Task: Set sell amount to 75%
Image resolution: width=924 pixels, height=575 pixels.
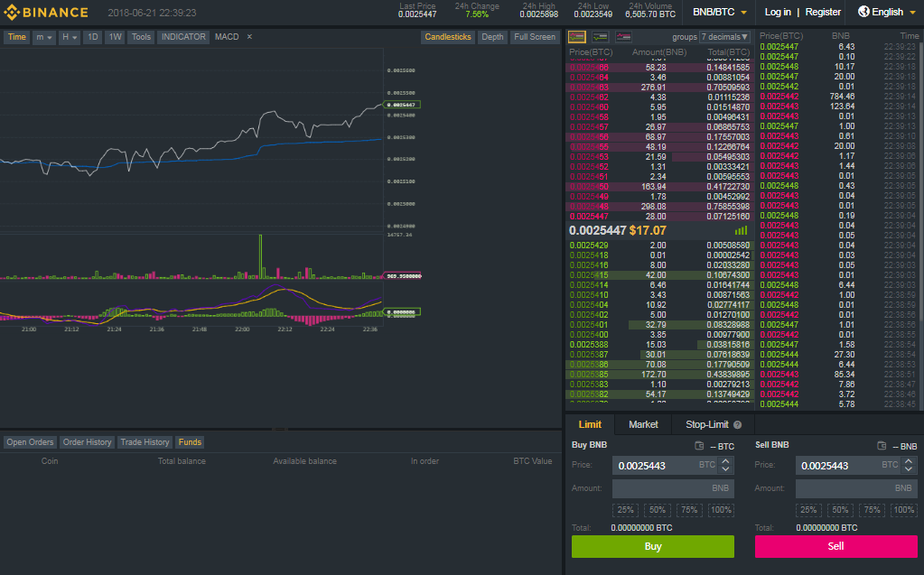Action: [x=873, y=510]
